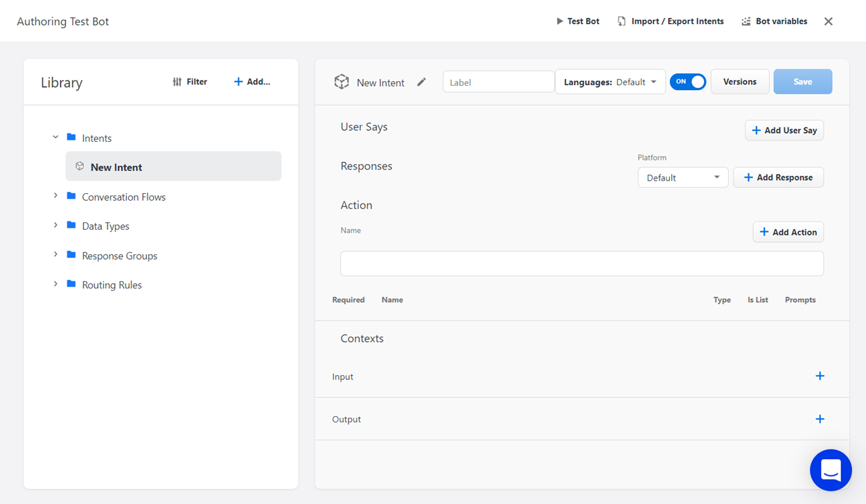
Task: Open the chat support bubble
Action: [830, 470]
